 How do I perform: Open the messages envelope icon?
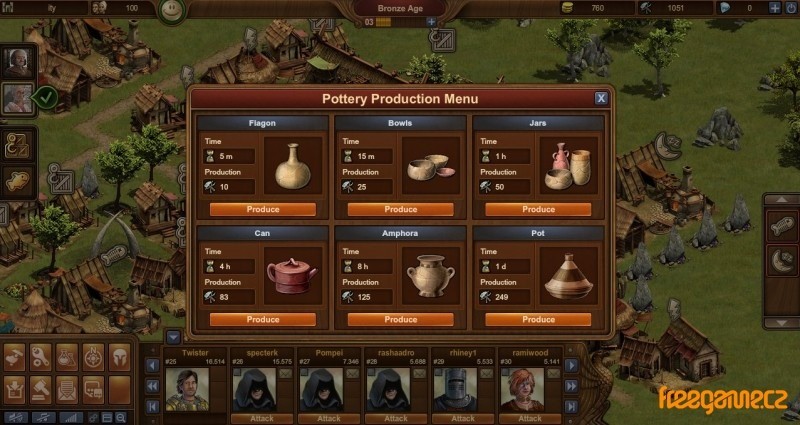tap(67, 390)
